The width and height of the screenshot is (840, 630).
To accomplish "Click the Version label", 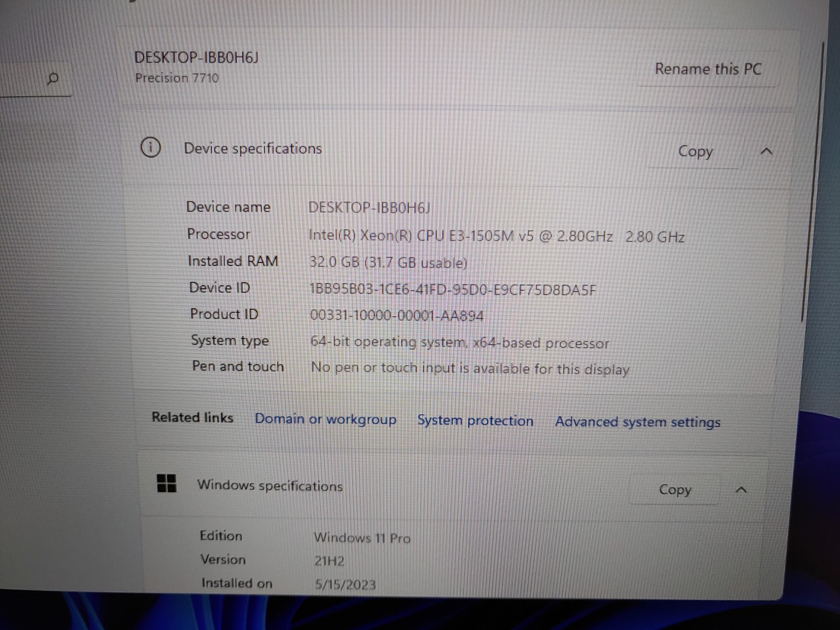I will click(x=223, y=559).
